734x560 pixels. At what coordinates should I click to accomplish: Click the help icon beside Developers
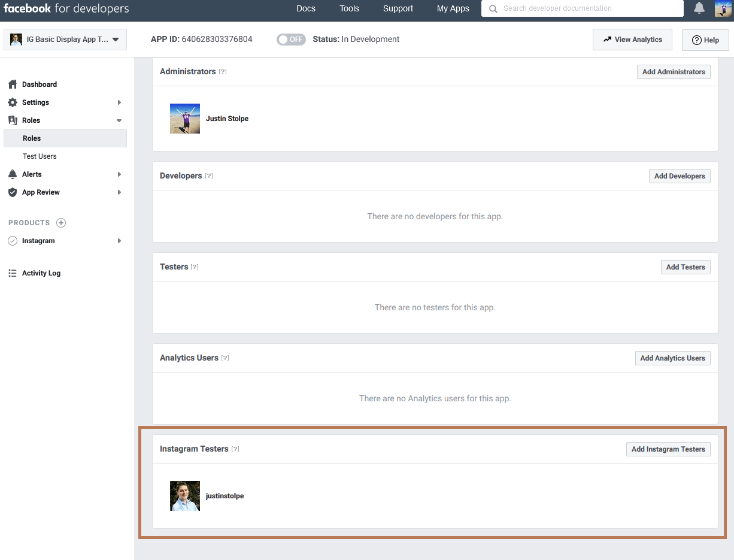pos(209,176)
